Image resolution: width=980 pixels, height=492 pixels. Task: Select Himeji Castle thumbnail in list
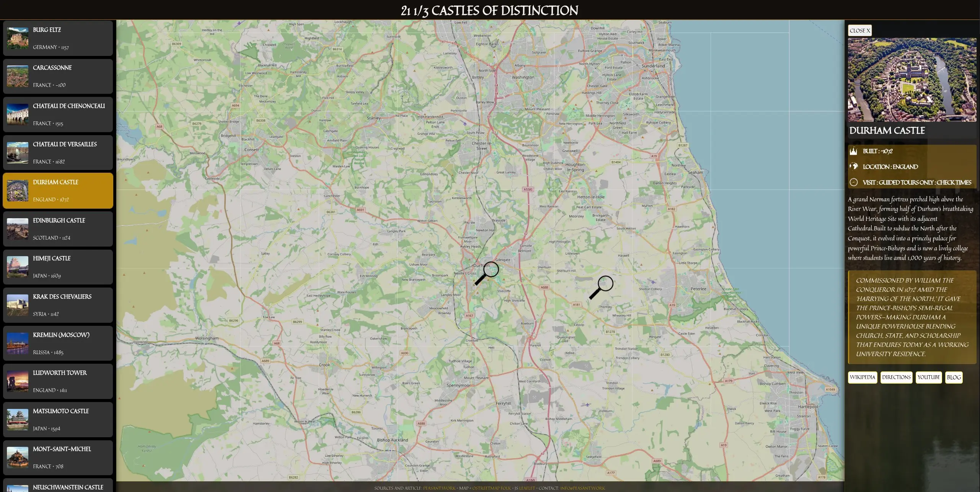[x=18, y=267]
